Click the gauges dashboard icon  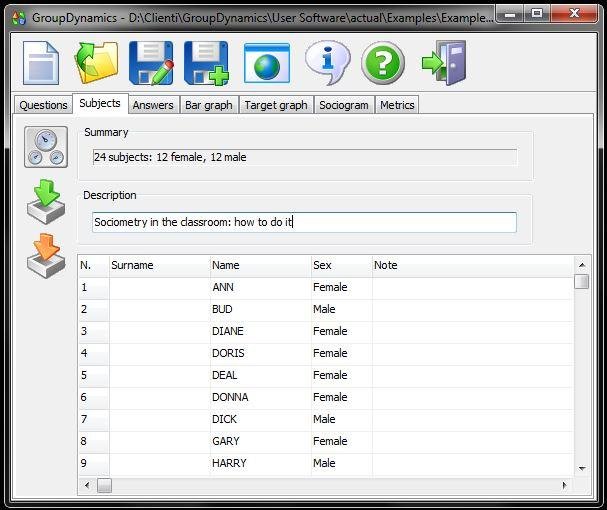pyautogui.click(x=46, y=147)
